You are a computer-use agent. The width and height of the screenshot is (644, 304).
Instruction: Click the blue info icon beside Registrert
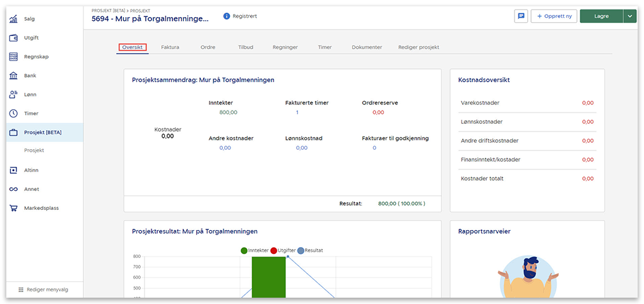227,16
